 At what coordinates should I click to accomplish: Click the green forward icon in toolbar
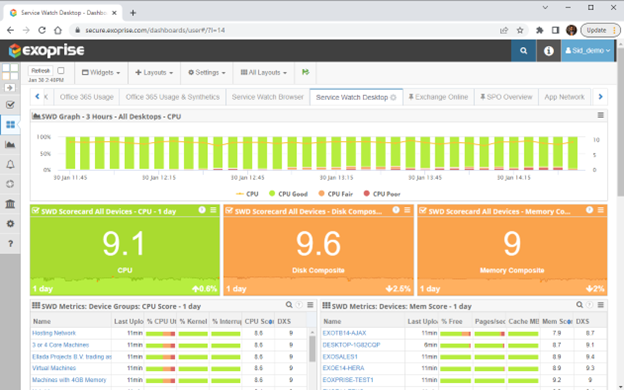305,72
